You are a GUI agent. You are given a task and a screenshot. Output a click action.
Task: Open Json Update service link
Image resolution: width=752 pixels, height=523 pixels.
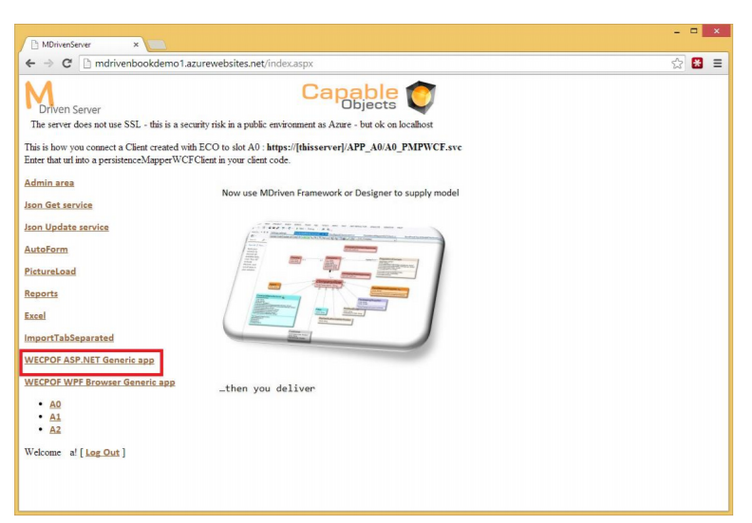66,227
